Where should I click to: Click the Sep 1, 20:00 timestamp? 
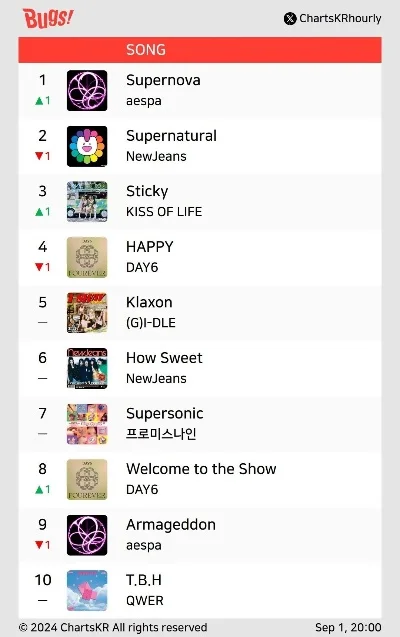[348, 627]
